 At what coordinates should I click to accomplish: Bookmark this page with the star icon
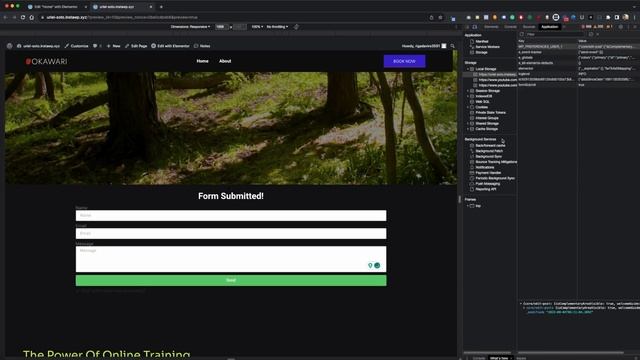point(440,18)
